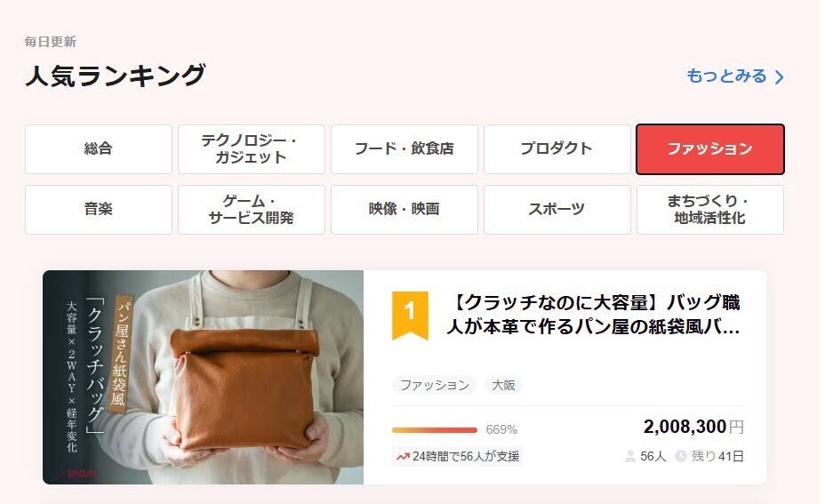Click the ファッション tag chip on the card
The height and width of the screenshot is (504, 825).
[435, 385]
